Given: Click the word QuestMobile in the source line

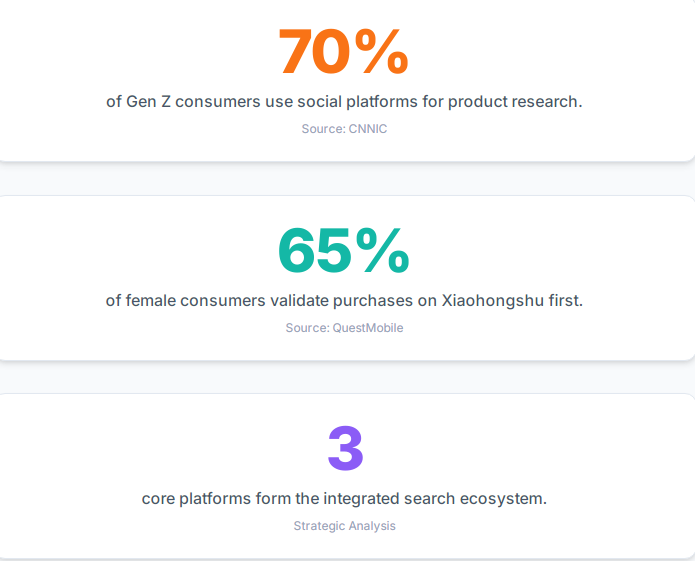Looking at the screenshot, I should point(368,328).
